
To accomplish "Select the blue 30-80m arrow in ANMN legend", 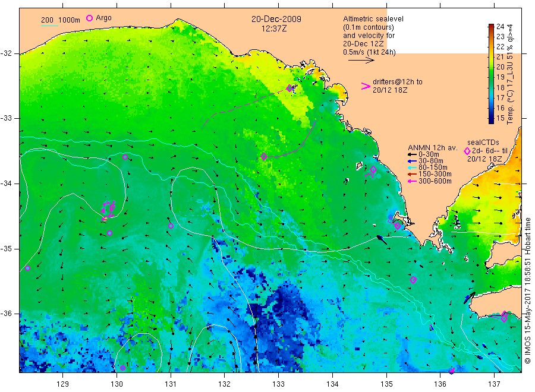I will pos(412,161).
